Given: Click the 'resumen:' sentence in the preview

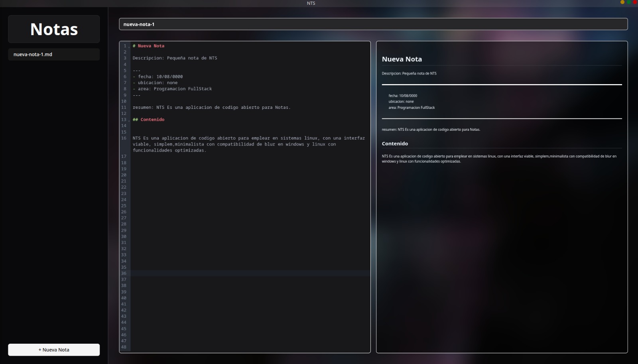Looking at the screenshot, I should (431, 130).
